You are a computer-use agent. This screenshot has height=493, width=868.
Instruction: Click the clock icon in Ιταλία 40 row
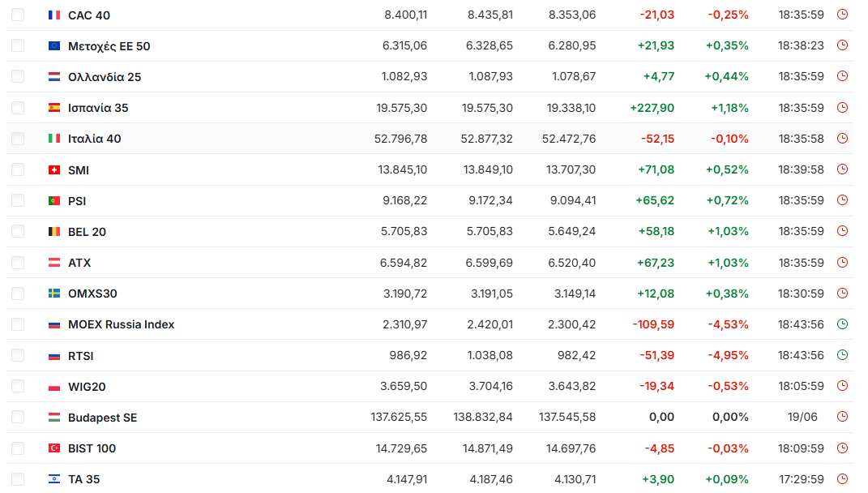[x=843, y=139]
